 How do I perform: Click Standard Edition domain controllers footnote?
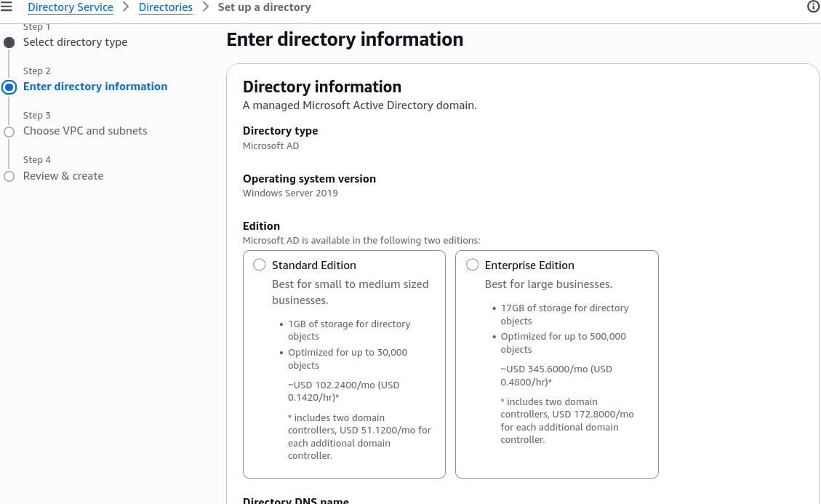point(359,436)
